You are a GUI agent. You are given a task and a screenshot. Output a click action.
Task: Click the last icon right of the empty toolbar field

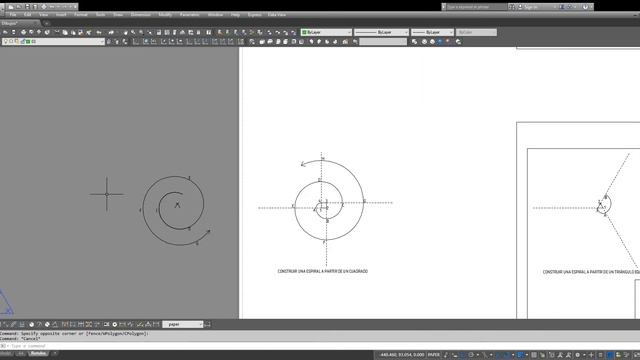[x=458, y=41]
